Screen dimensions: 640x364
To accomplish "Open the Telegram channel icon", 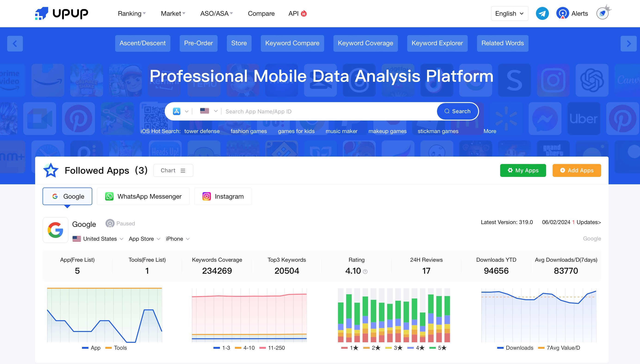I will 542,13.
